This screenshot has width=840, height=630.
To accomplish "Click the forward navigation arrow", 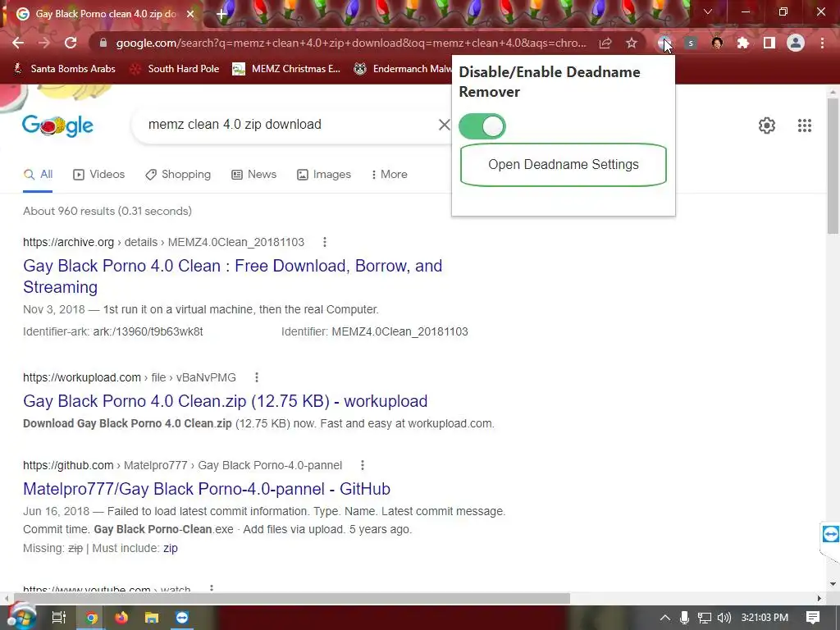I will [44, 43].
